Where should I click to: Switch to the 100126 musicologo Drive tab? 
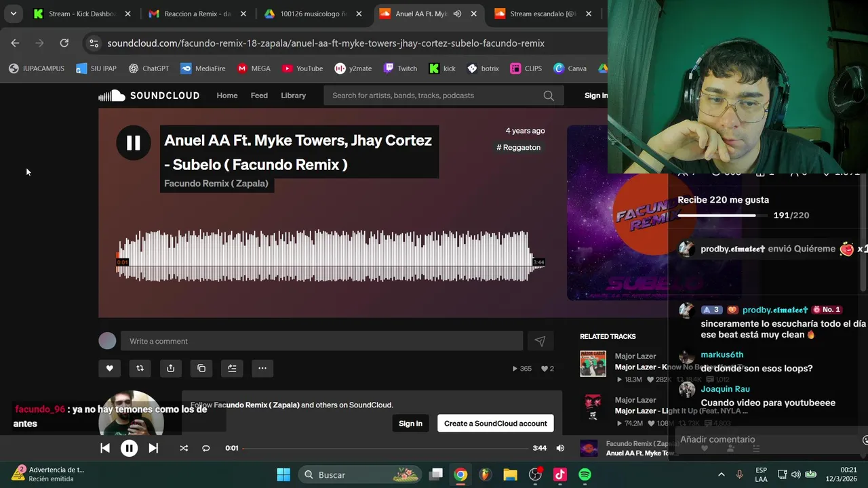[313, 14]
